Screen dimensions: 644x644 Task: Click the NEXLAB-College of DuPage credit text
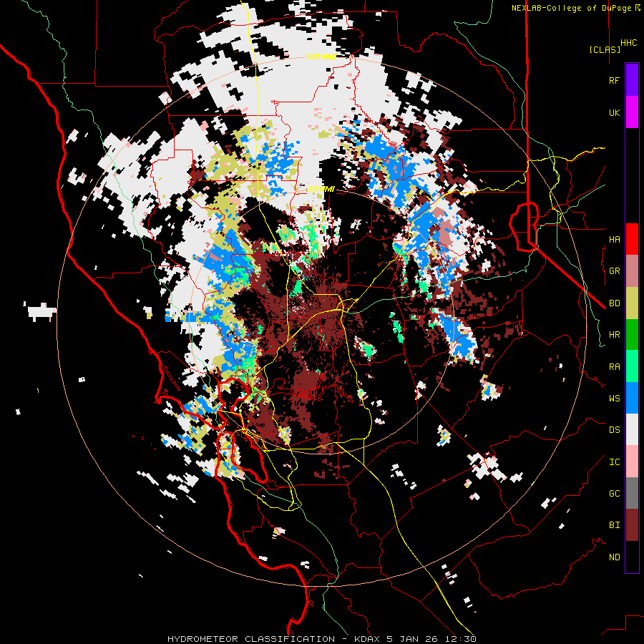576,8
